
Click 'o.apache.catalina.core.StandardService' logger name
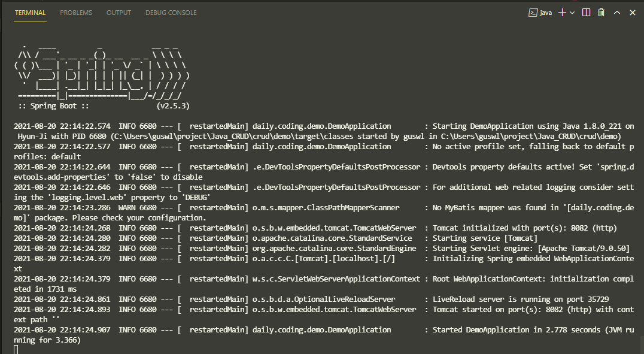pos(332,238)
